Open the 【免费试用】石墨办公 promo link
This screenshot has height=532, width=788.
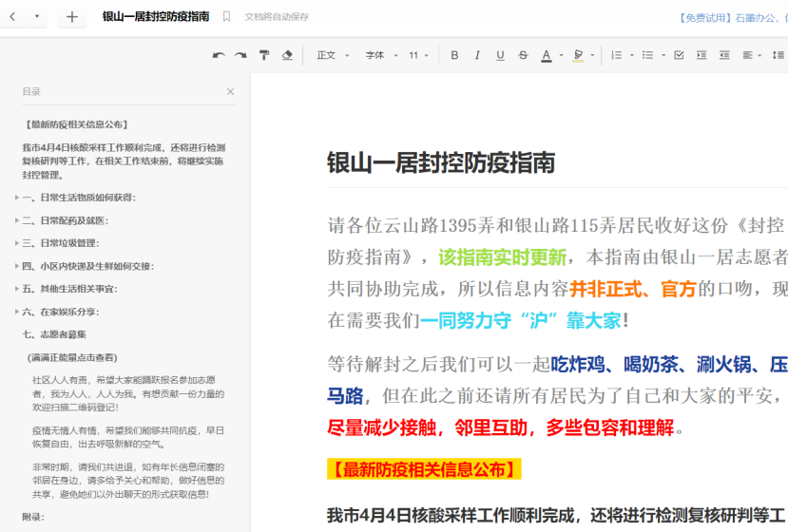coord(732,18)
